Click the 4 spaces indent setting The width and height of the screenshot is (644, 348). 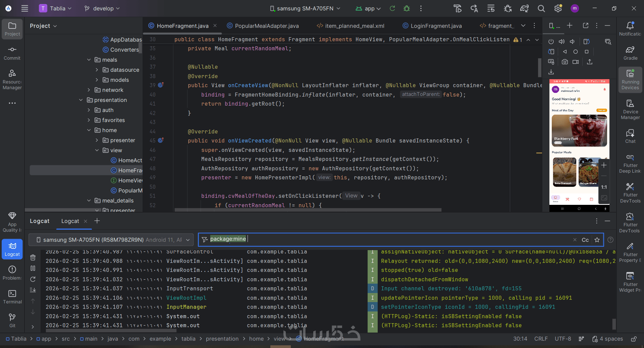click(x=611, y=339)
